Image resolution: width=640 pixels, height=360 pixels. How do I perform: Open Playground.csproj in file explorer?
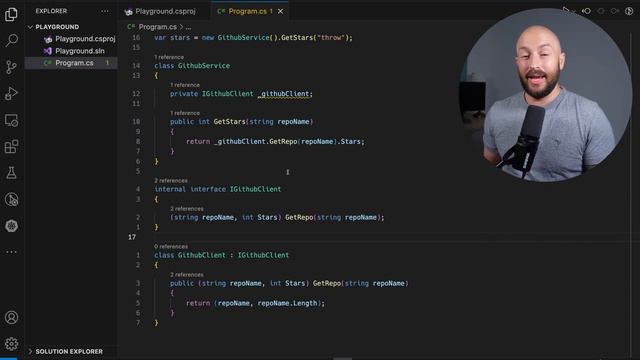tap(85, 39)
